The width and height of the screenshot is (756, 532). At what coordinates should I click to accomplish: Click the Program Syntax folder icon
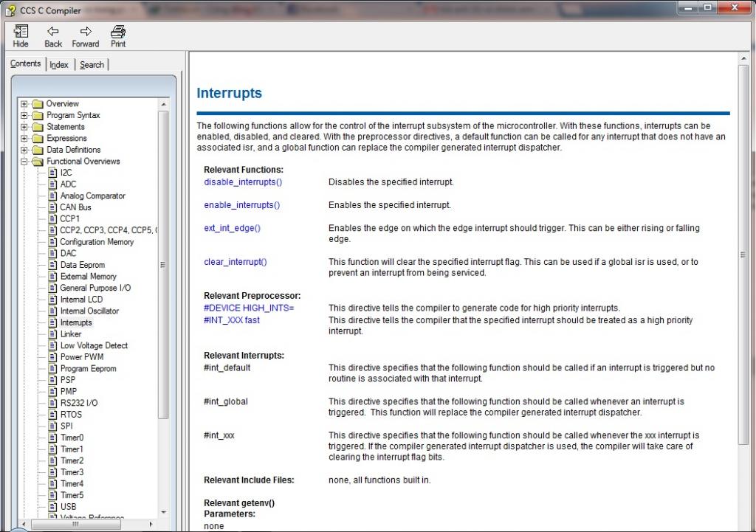coord(38,116)
